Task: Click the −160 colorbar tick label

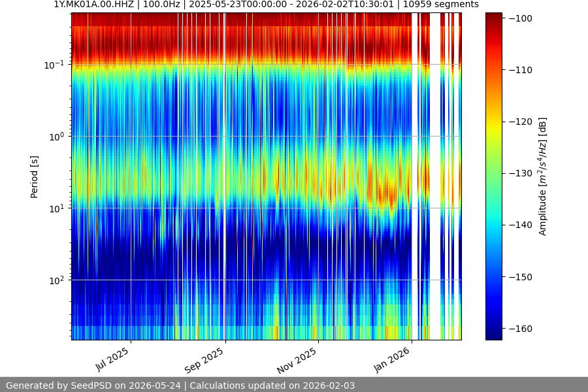Action: [520, 329]
